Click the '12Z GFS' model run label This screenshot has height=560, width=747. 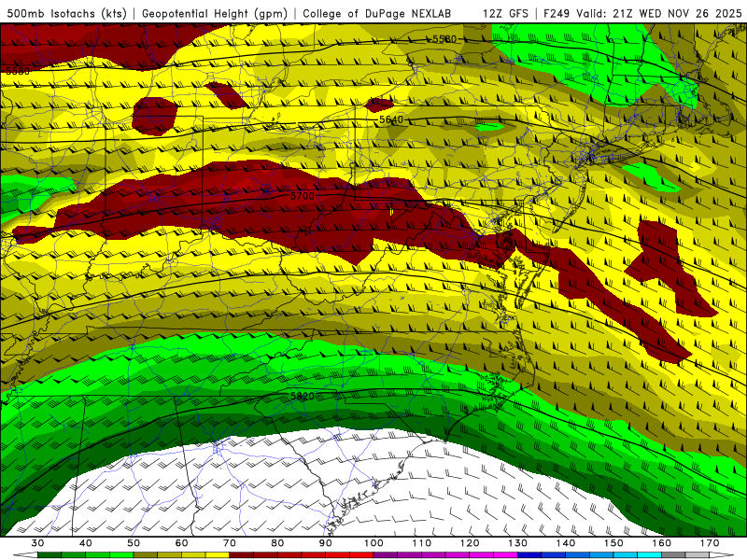[x=505, y=13]
